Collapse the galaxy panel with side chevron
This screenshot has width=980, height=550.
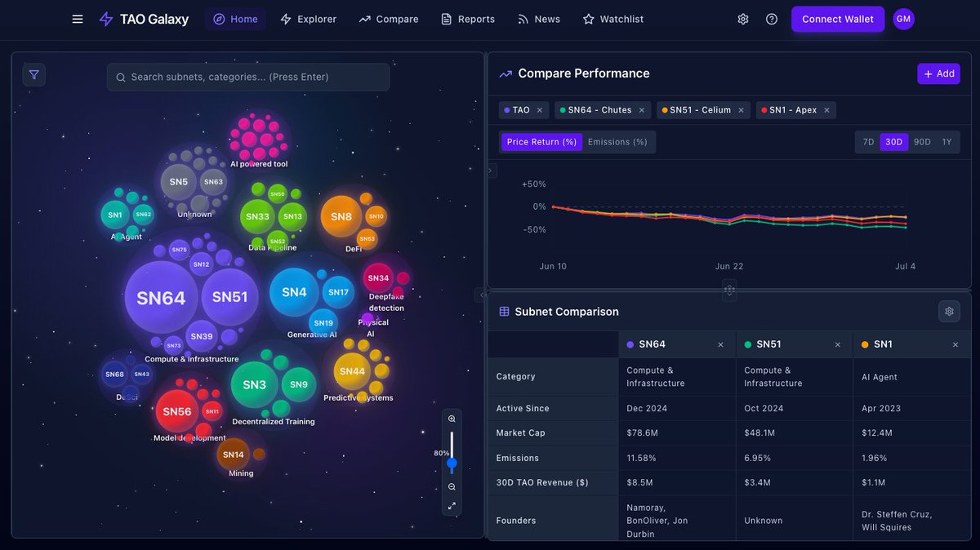pos(482,295)
